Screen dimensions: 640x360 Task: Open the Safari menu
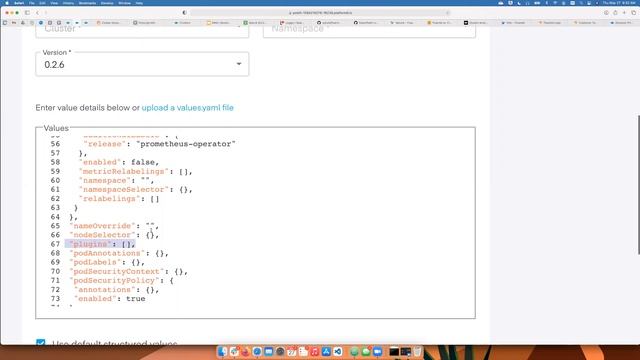[19, 3]
